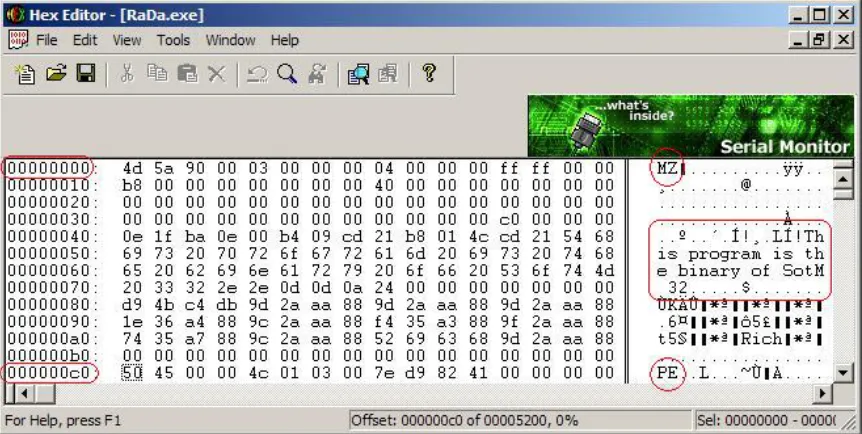Select offset label 000000c0
Viewport: 862px width, 434px height.
click(x=48, y=373)
